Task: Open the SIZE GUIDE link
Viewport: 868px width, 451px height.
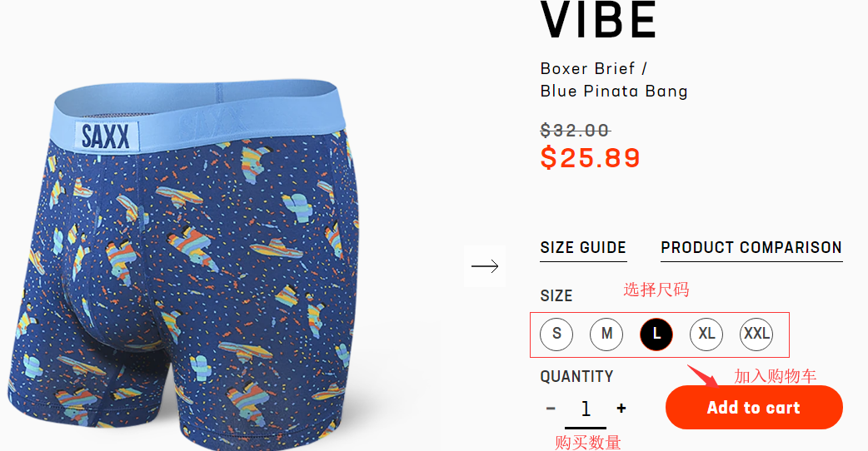Action: pyautogui.click(x=583, y=248)
